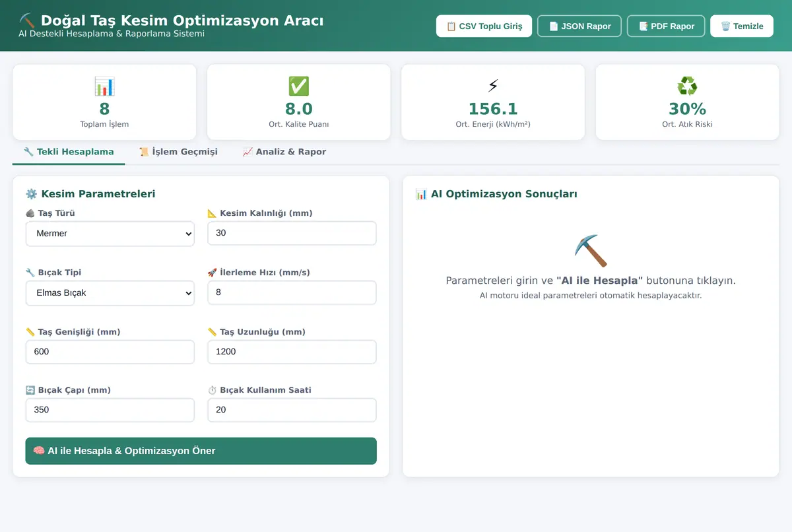Click the wrench icon on Tekli Hesaplama tab
Viewport: 792px width, 532px height.
click(x=28, y=152)
